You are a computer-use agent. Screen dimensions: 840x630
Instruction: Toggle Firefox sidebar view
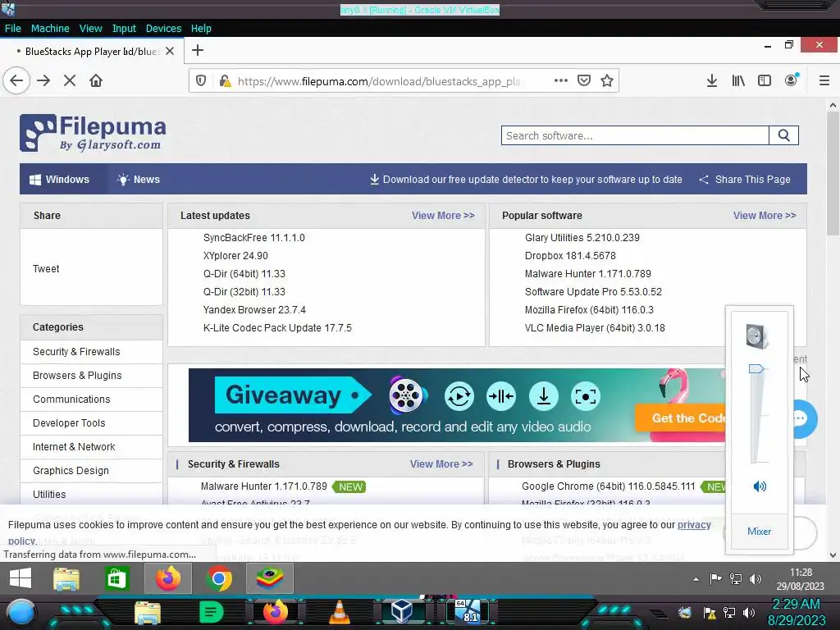[x=765, y=81]
